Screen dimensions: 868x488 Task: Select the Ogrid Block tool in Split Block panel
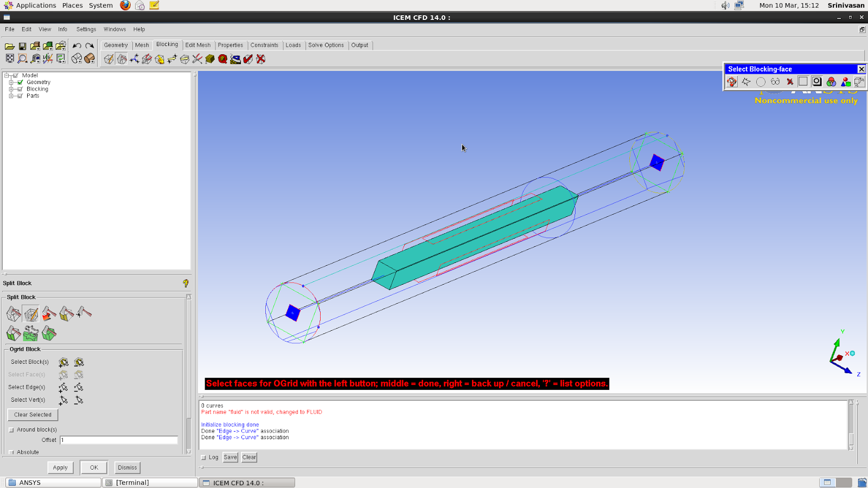[x=31, y=314]
